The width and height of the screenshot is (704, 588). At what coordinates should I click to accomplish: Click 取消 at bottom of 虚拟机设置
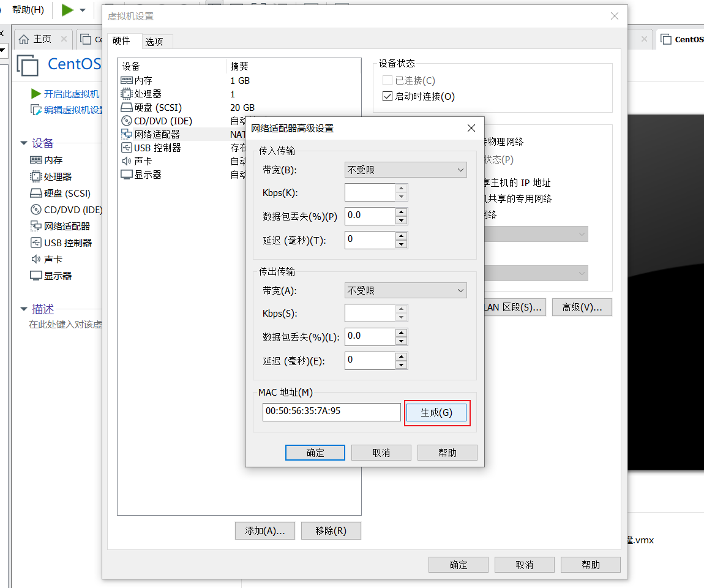(x=525, y=565)
